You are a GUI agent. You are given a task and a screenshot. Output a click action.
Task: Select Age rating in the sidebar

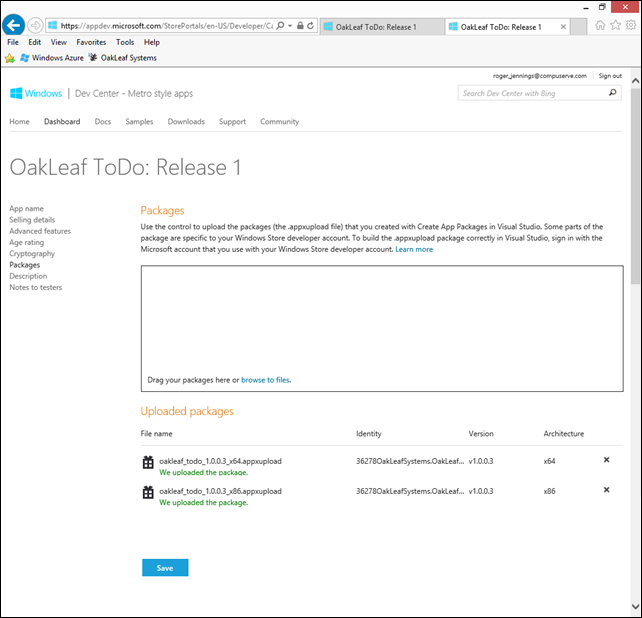(27, 242)
